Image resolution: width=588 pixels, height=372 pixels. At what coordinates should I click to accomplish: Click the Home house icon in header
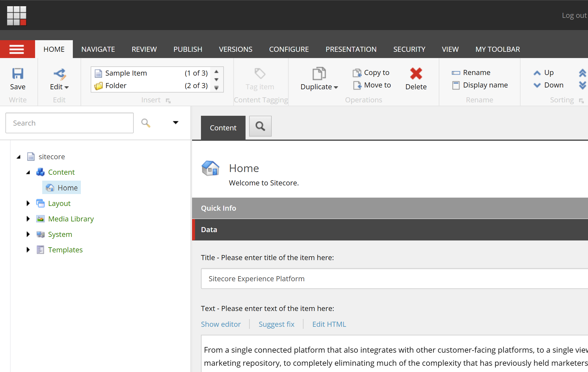click(210, 168)
